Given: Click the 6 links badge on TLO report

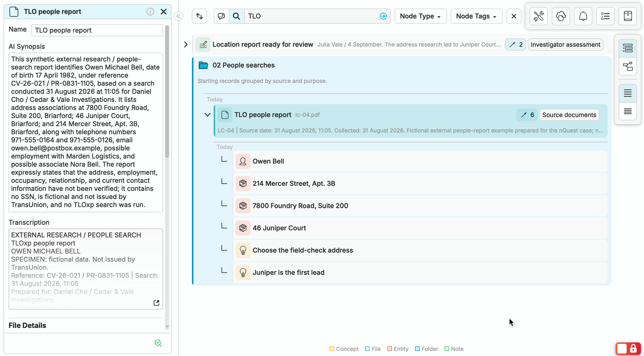Looking at the screenshot, I should 527,115.
